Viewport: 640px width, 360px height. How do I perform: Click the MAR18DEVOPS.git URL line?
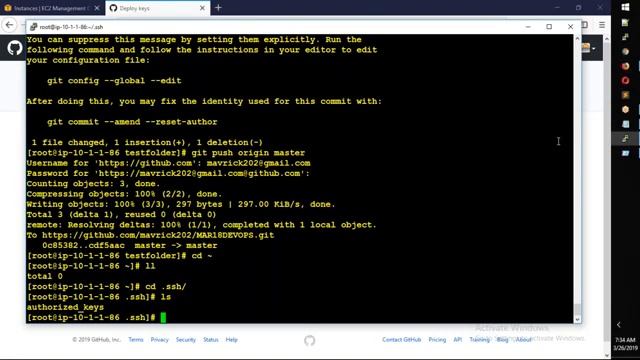150,236
